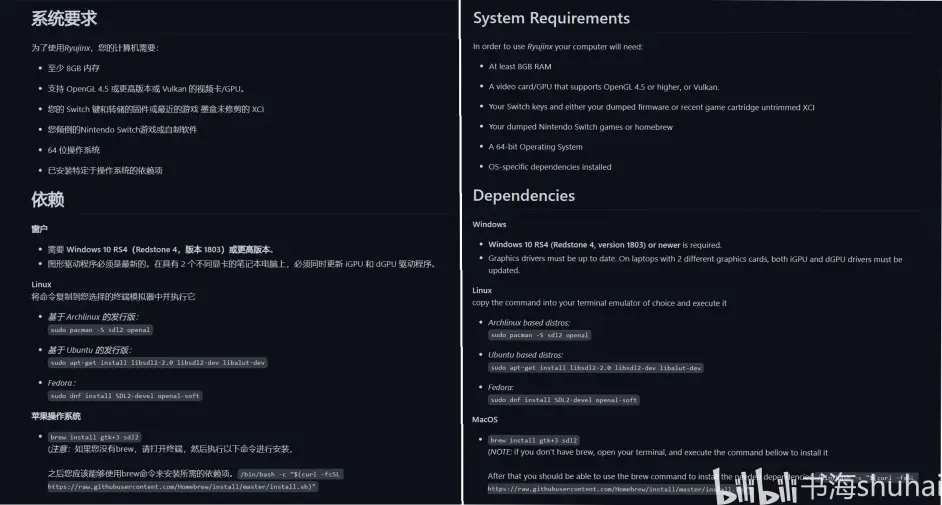Click the 'MacOS' subheading

pos(485,419)
